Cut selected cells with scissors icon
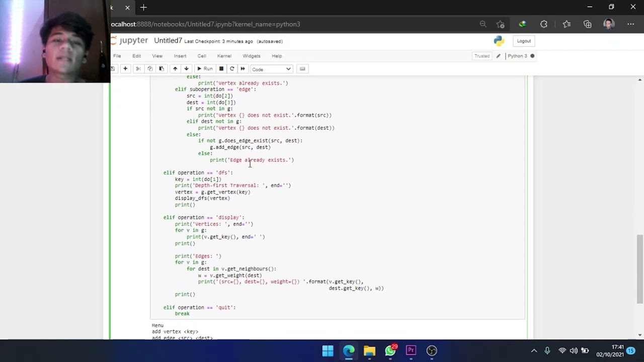Image resolution: width=644 pixels, height=362 pixels. coord(138,69)
